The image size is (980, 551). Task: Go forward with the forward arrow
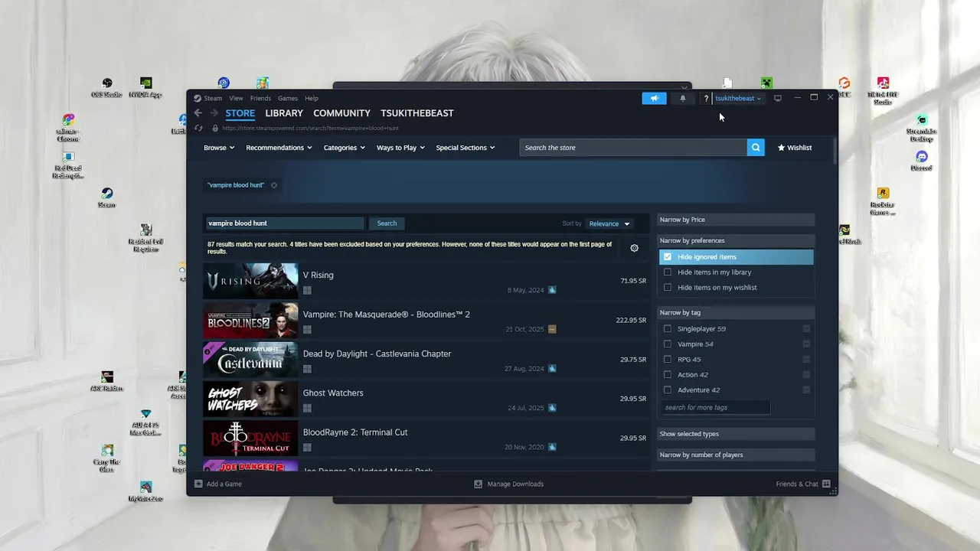[214, 113]
